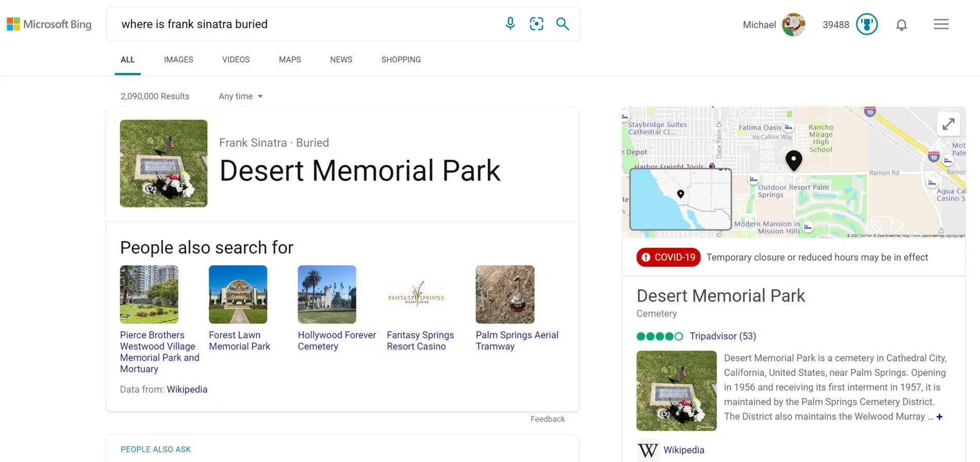Click the Staybridge Suites Cathedral Ci... map label

(658, 128)
